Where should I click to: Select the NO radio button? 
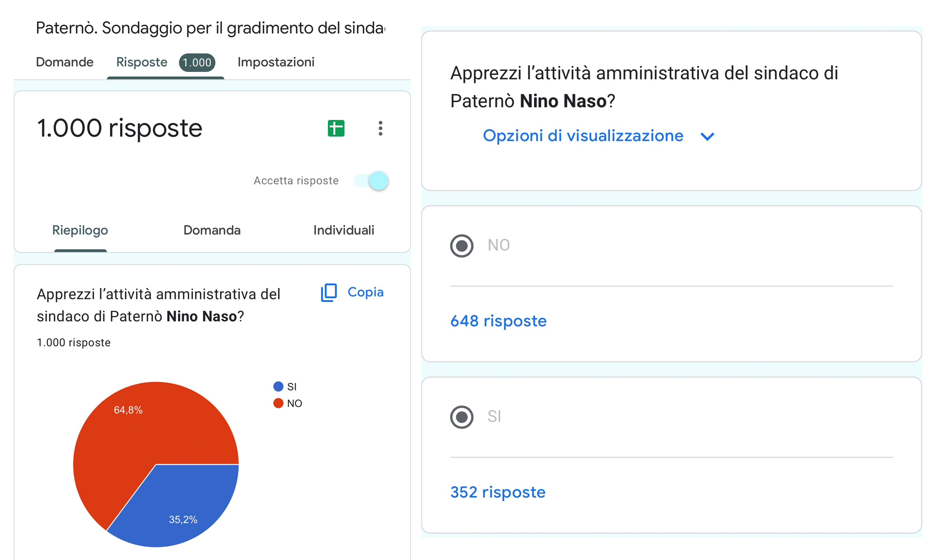(x=462, y=245)
